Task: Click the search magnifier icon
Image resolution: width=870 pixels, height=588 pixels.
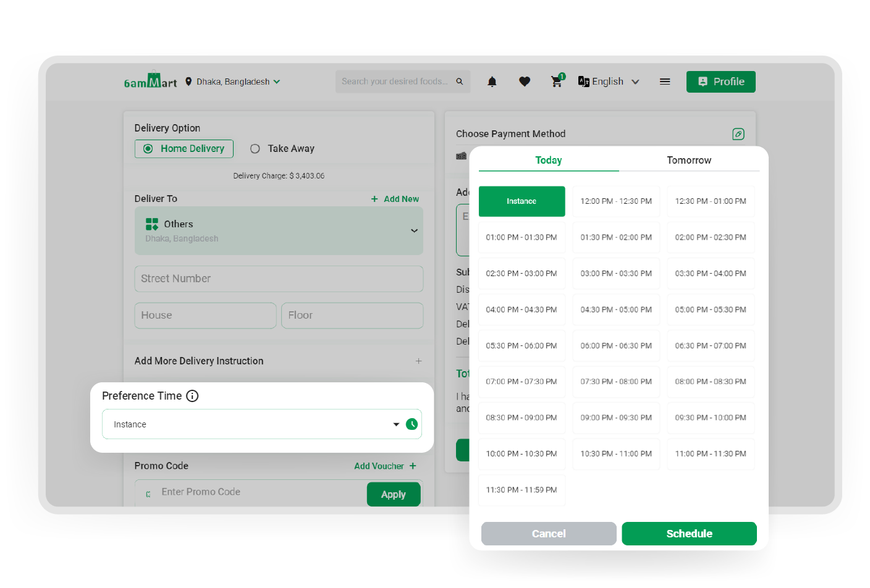Action: pos(460,82)
